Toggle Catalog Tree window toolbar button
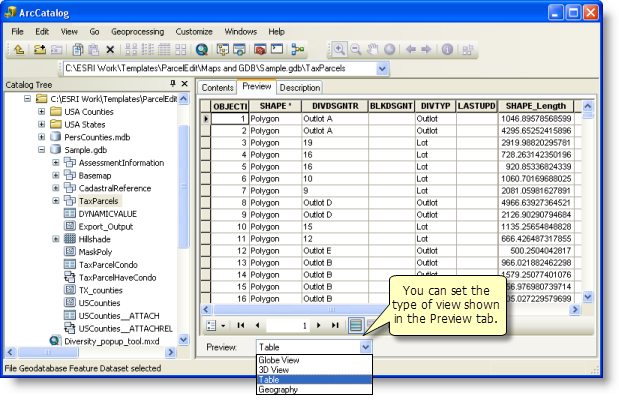Image resolution: width=619 pixels, height=405 pixels. coord(223,50)
